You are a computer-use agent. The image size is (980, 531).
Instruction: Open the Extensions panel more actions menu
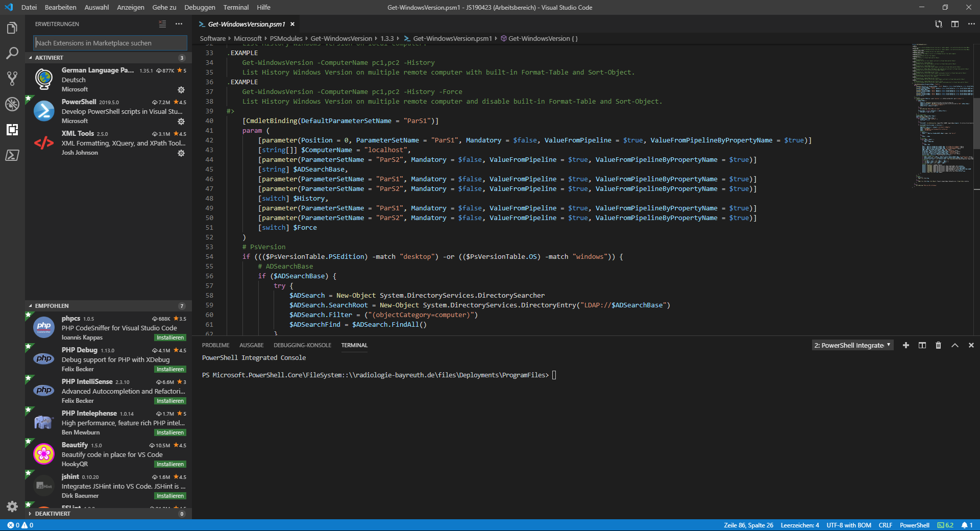point(179,24)
